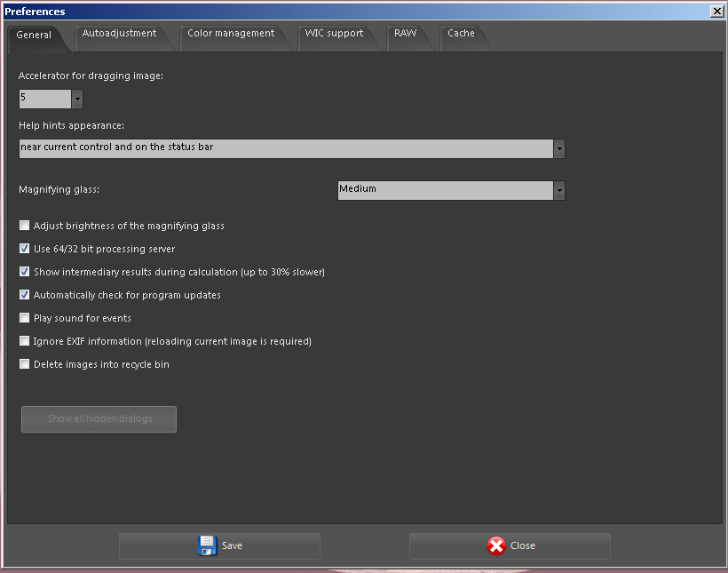Disable Automatically check for program updates
Screen dimensions: 728x573
[x=24, y=295]
